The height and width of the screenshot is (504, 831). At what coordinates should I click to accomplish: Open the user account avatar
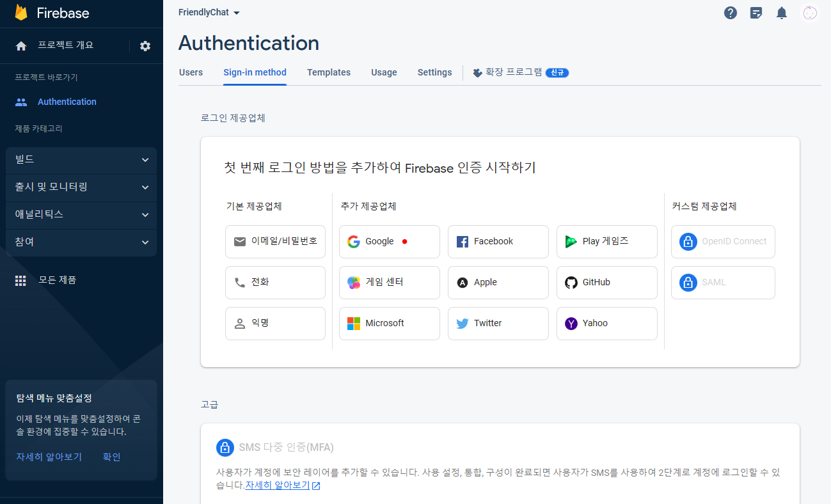pos(810,13)
